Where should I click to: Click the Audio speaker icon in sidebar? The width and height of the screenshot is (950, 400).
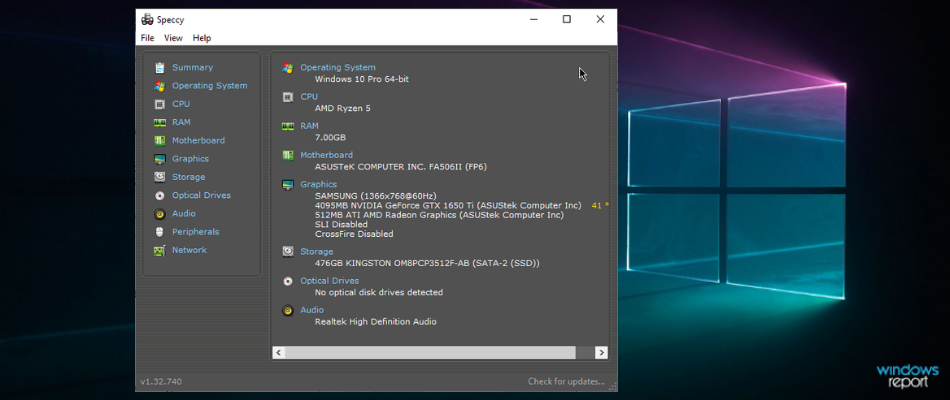click(x=159, y=213)
